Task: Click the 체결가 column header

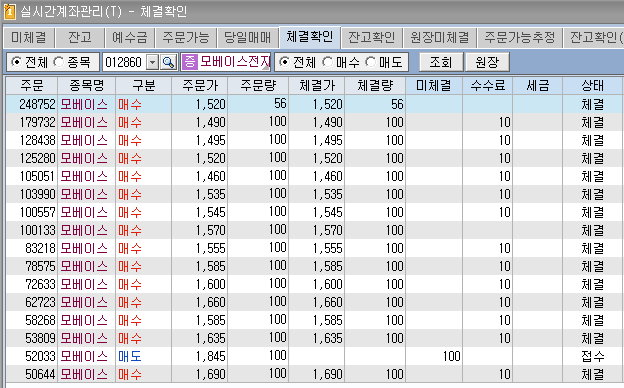Action: (x=317, y=86)
